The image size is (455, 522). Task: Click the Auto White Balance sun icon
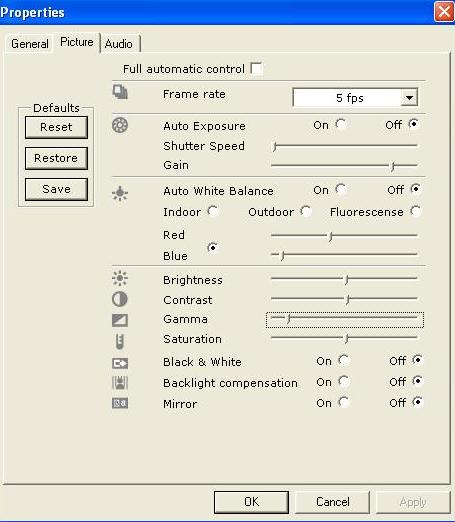point(120,193)
